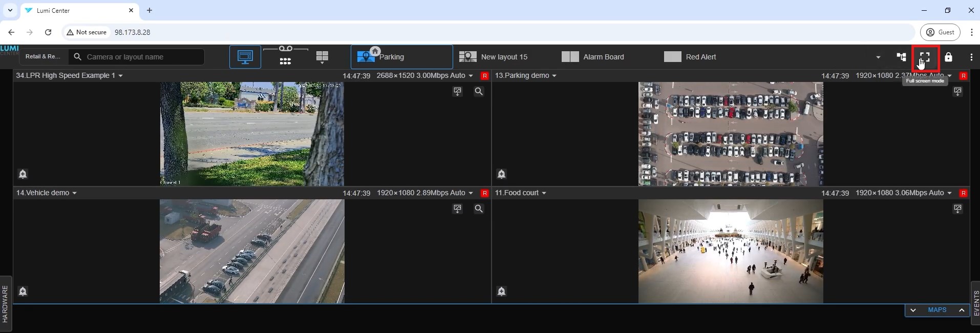
Task: Click snapshot icon on Parking demo camera
Action: 957,91
